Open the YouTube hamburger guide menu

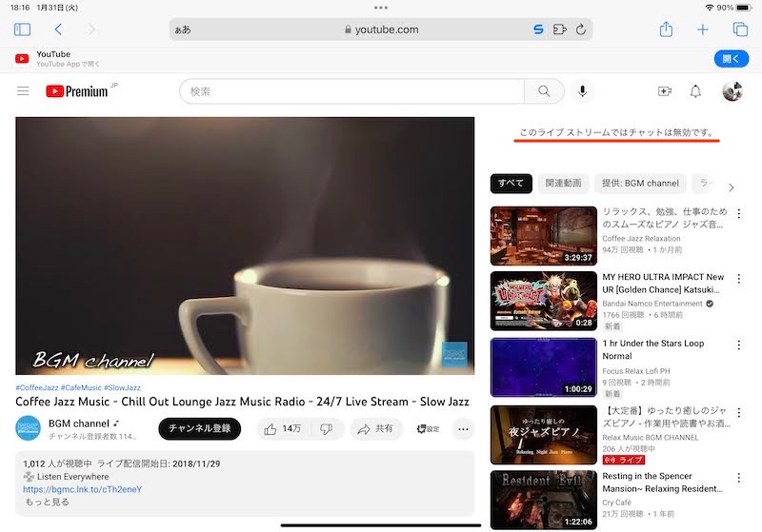(x=23, y=91)
